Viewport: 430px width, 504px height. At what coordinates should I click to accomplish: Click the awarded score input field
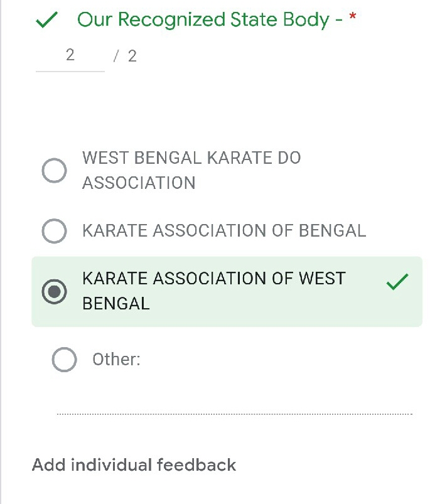tap(70, 56)
